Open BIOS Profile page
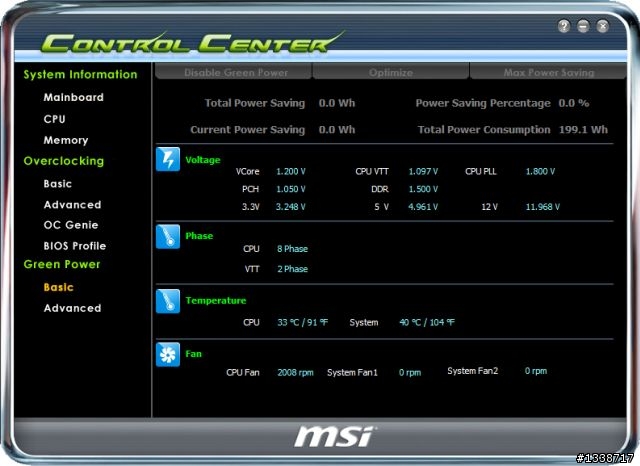640x466 pixels. 75,246
